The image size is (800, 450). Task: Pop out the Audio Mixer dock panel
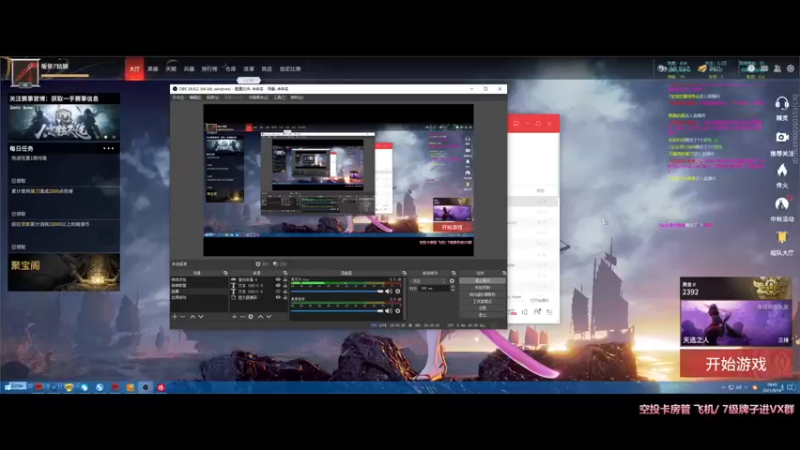[x=404, y=273]
